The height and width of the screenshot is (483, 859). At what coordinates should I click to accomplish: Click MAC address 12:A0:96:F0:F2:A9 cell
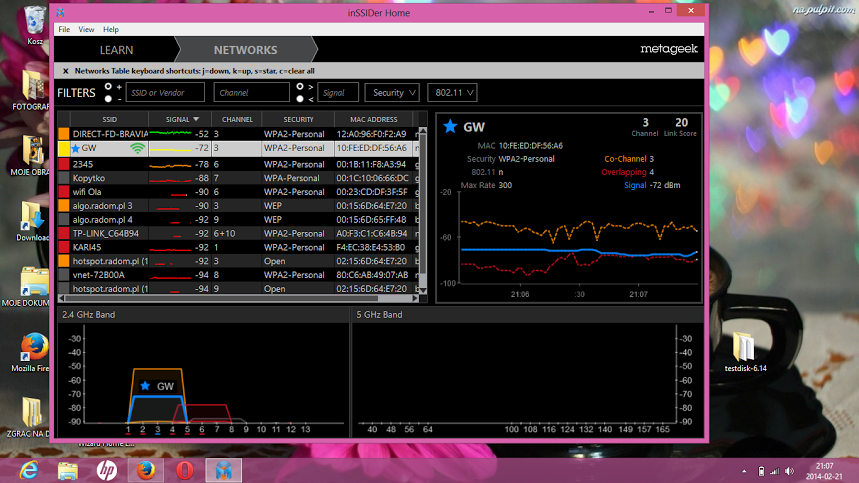coord(371,134)
